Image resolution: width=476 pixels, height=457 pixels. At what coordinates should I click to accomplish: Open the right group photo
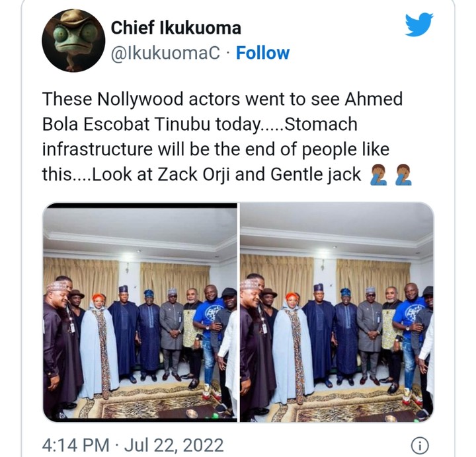click(337, 312)
